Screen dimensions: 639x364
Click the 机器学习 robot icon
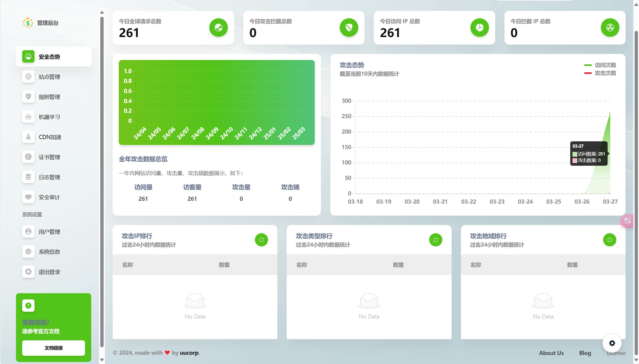point(28,117)
